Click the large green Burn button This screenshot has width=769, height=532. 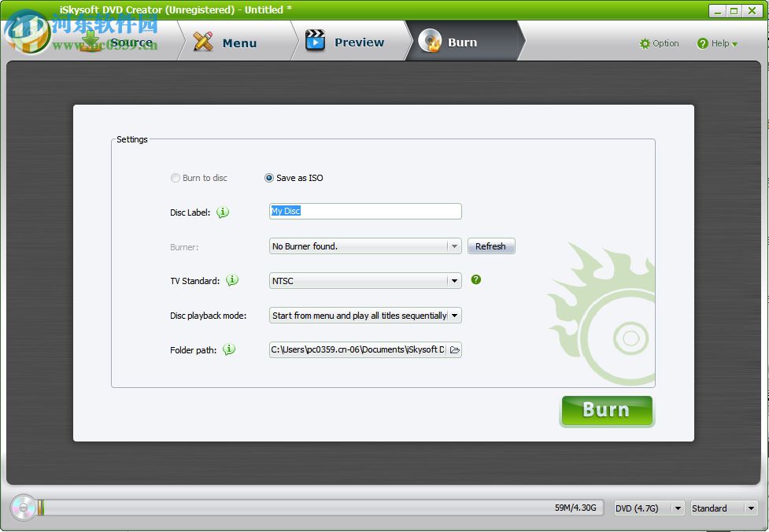(x=607, y=410)
